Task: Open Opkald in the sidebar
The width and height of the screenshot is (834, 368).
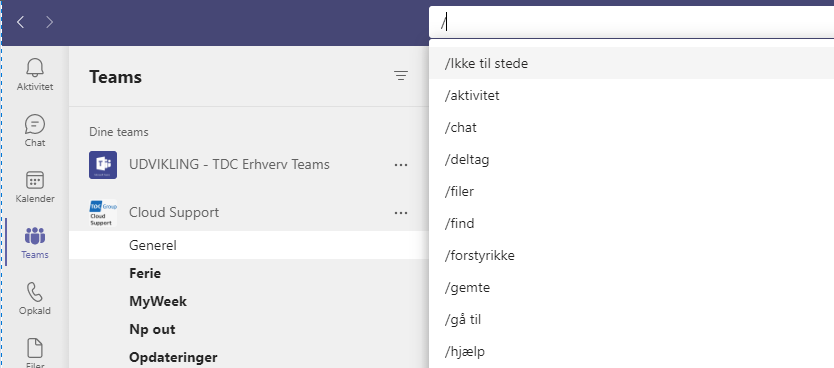Action: point(35,298)
